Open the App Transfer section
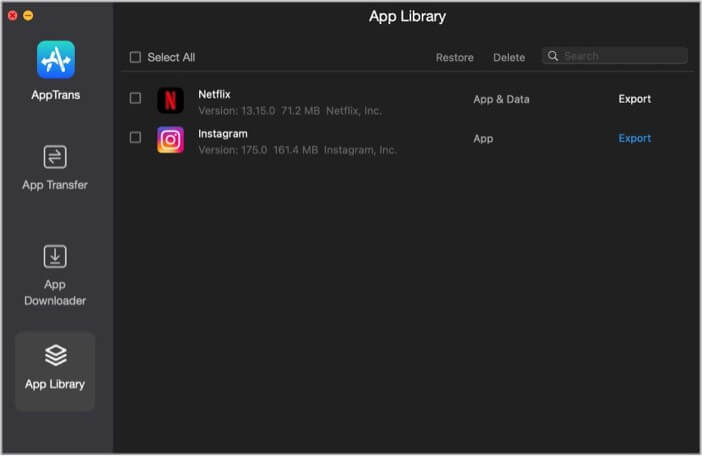 pyautogui.click(x=55, y=168)
